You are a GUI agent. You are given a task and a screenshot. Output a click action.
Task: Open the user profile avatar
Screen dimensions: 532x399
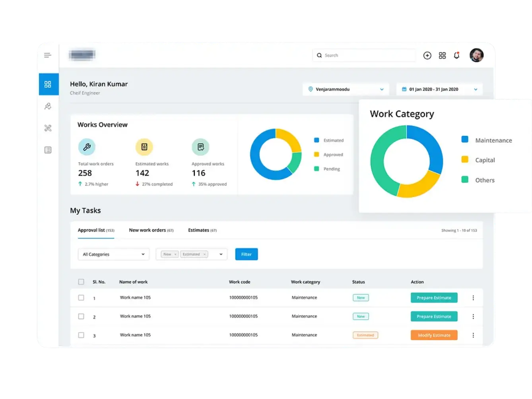476,55
